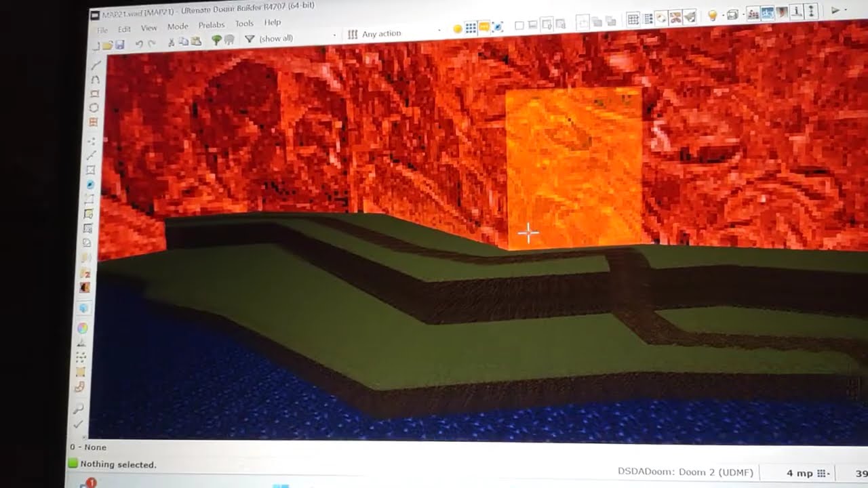Click the red scissors toolbar icon
This screenshot has width=868, height=488.
[x=675, y=17]
